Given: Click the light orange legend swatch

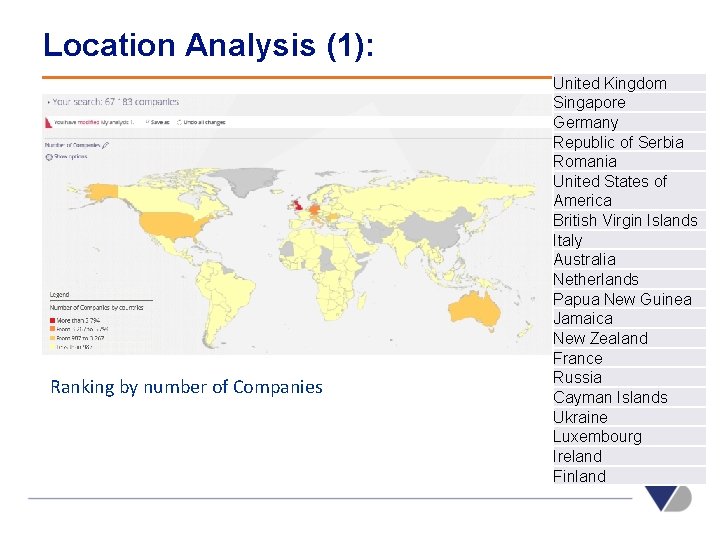Looking at the screenshot, I should [52, 338].
